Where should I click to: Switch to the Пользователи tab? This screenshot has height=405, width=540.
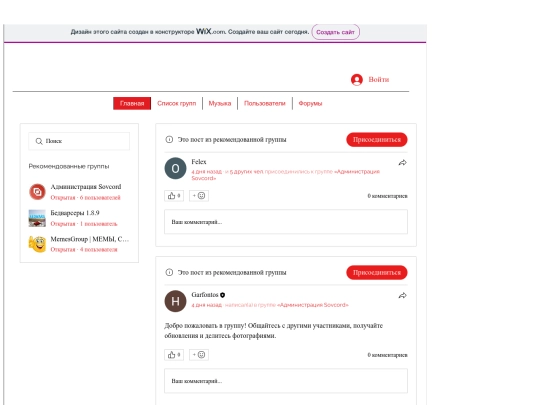point(265,103)
